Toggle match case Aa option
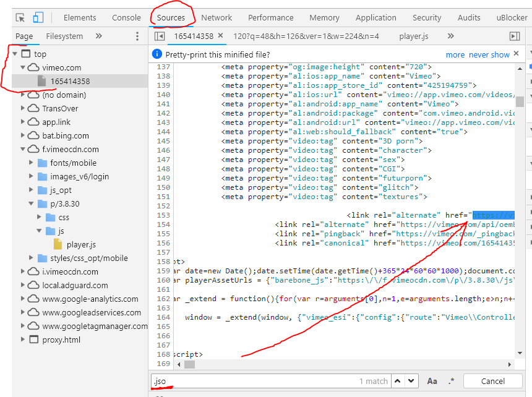The image size is (532, 397). click(432, 381)
